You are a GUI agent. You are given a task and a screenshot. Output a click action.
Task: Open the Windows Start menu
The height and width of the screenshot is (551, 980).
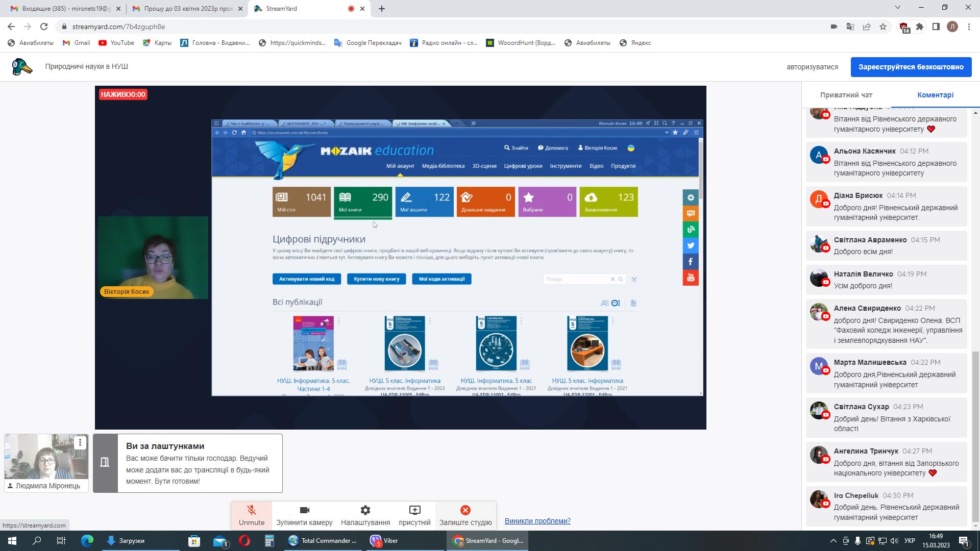pos(12,541)
